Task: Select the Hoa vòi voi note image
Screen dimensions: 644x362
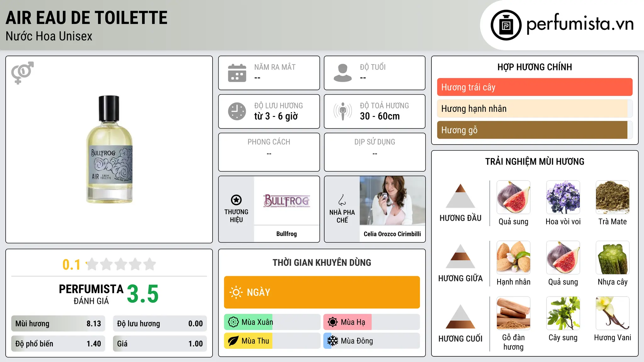Action: (x=563, y=197)
